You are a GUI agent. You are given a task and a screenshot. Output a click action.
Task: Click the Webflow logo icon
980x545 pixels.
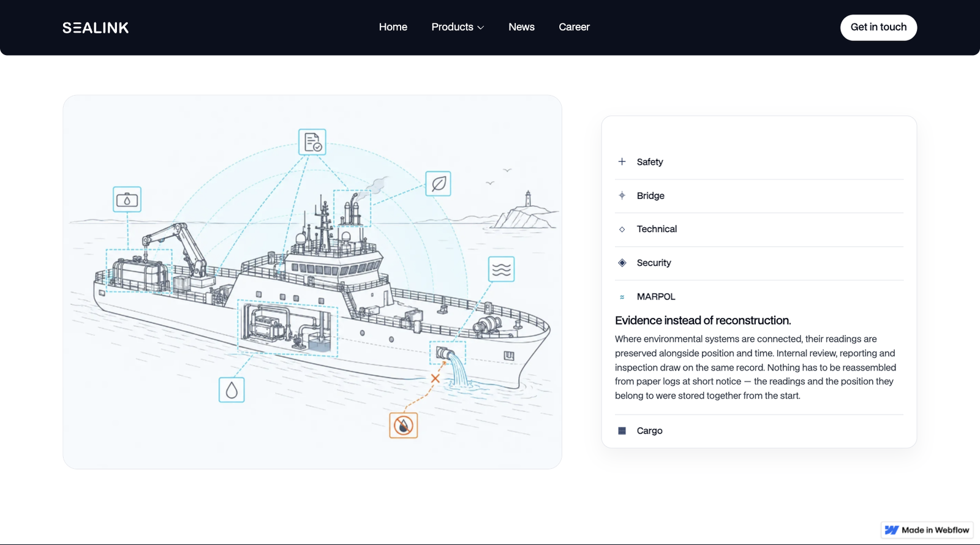pos(892,530)
